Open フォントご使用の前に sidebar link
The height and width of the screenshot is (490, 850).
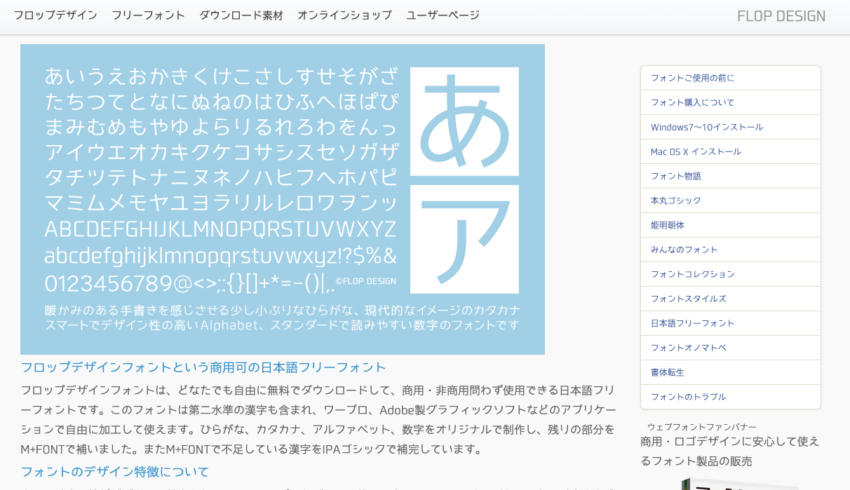(730, 78)
